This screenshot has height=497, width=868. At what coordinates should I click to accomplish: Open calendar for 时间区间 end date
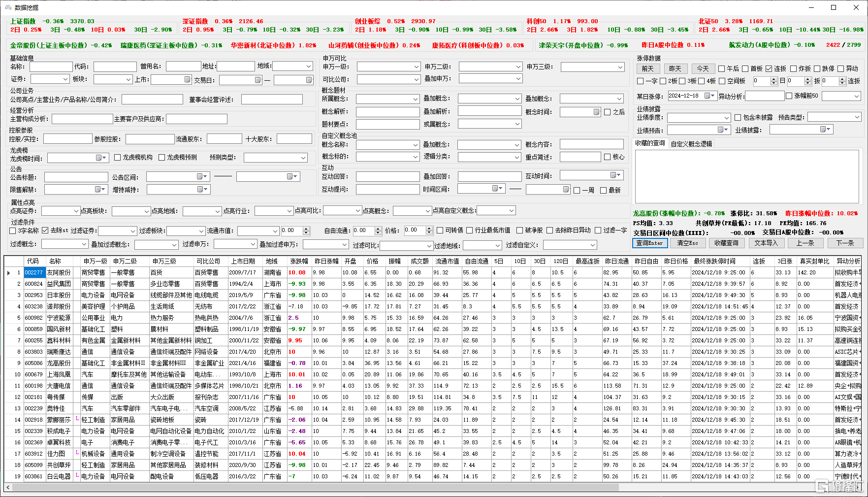566,189
